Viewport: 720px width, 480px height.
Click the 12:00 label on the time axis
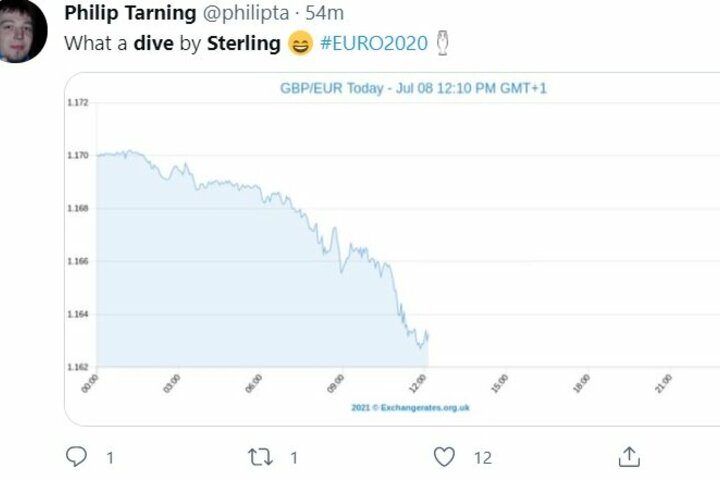tap(418, 383)
